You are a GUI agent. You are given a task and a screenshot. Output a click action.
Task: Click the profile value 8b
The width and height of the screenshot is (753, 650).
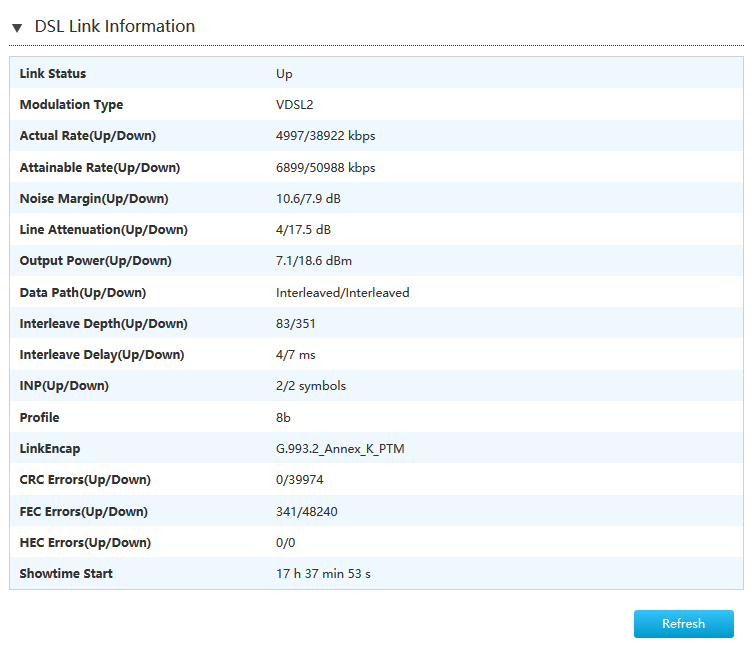point(284,418)
